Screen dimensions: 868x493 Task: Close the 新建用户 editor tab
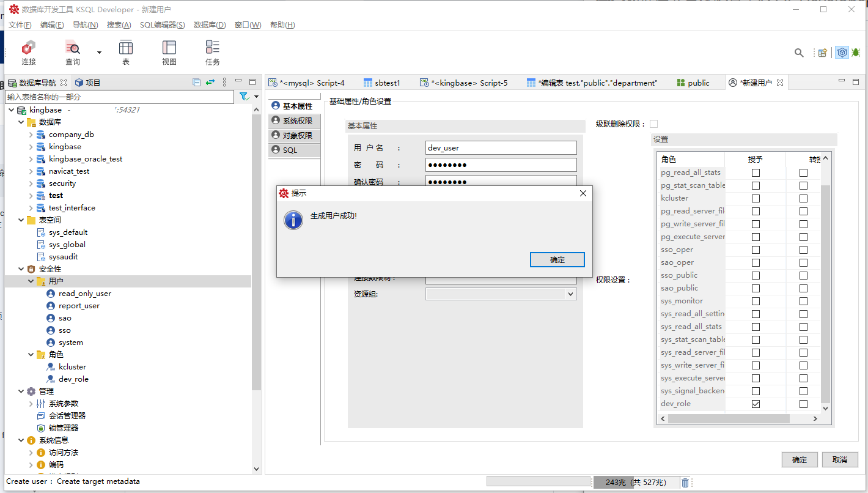coord(779,83)
